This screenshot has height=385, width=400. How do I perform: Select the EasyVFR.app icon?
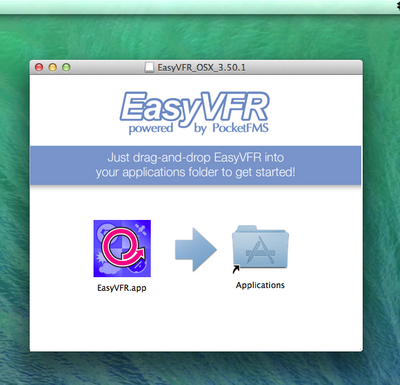122,248
